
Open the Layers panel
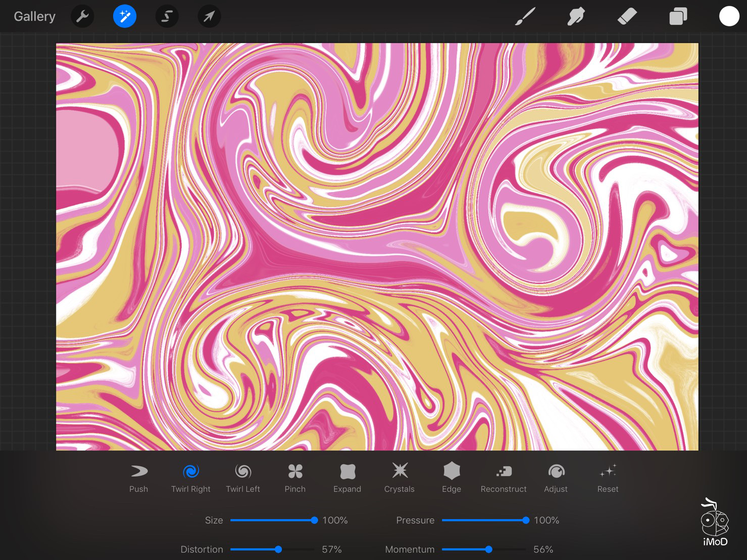point(678,17)
